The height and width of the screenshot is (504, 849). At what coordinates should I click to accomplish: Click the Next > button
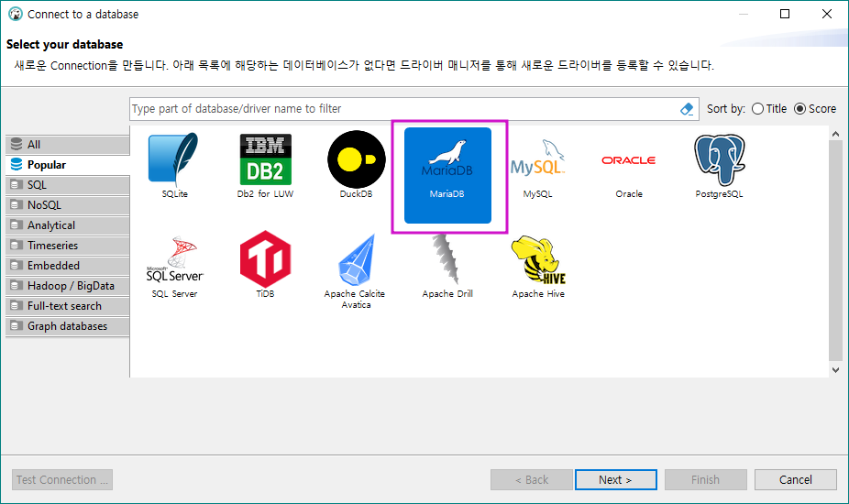click(x=615, y=479)
